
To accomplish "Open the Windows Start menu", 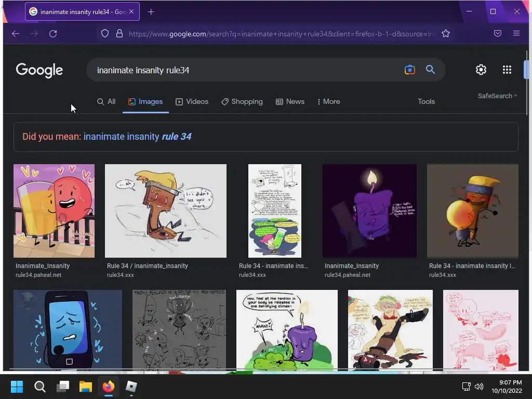I will 17,387.
